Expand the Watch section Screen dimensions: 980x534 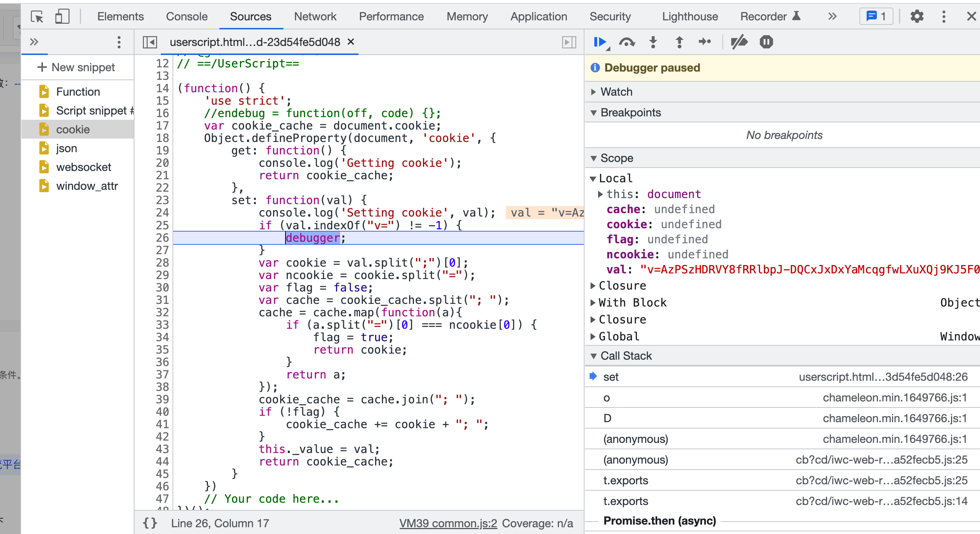[x=616, y=92]
